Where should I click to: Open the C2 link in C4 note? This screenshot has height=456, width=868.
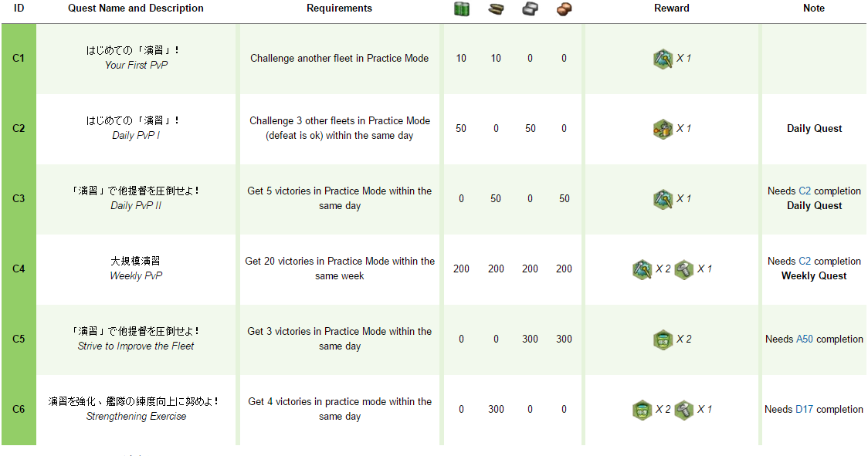tap(805, 262)
